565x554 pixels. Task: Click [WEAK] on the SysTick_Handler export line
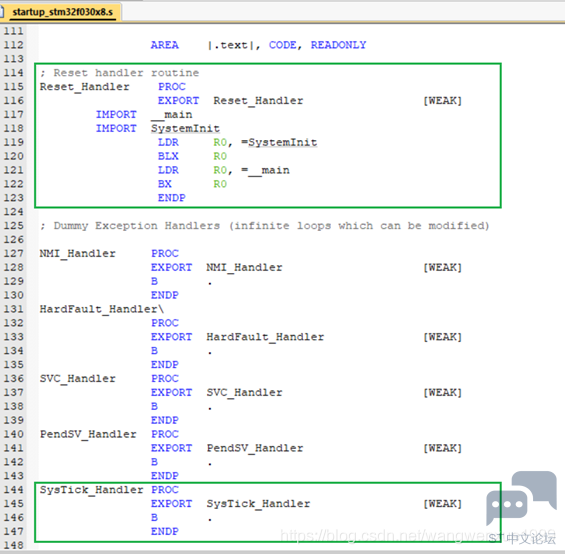(x=442, y=504)
